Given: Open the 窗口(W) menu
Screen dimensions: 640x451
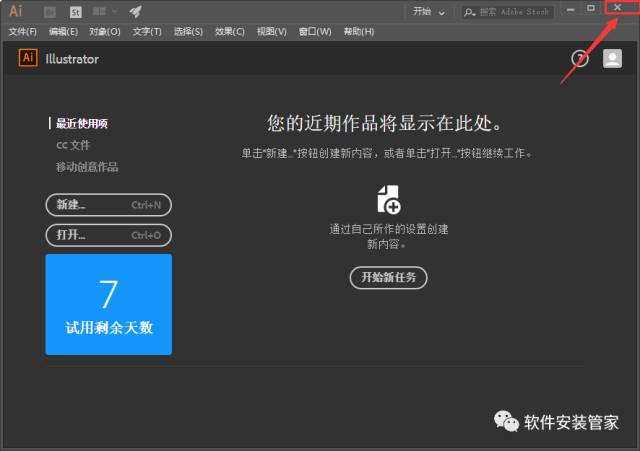Looking at the screenshot, I should coord(313,31).
